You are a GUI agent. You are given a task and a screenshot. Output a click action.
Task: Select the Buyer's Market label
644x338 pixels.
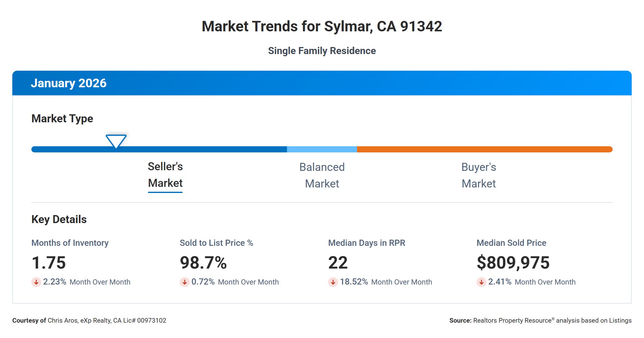pyautogui.click(x=479, y=175)
